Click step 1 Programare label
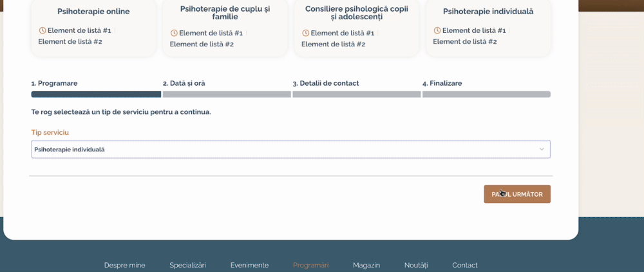 point(55,83)
